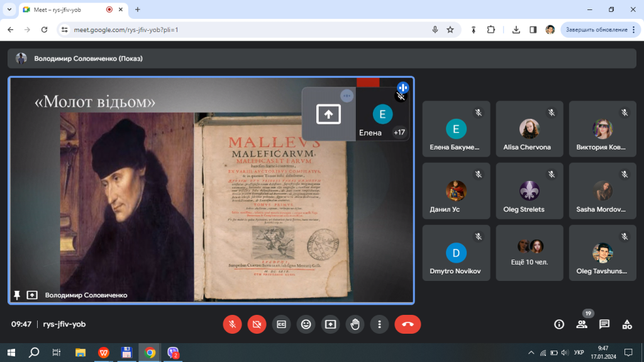Click the blue audio indicator on preview
This screenshot has width=644, height=362.
tap(402, 87)
